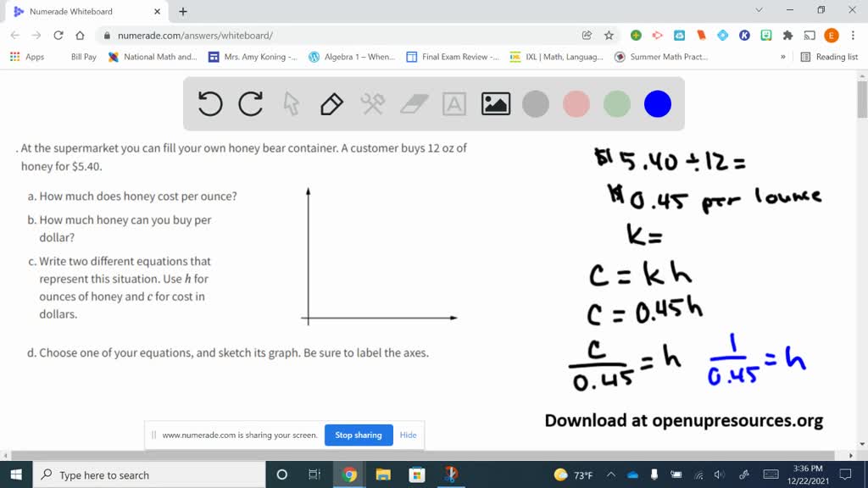
Task: Open the weather 73°F widget
Action: 574,474
